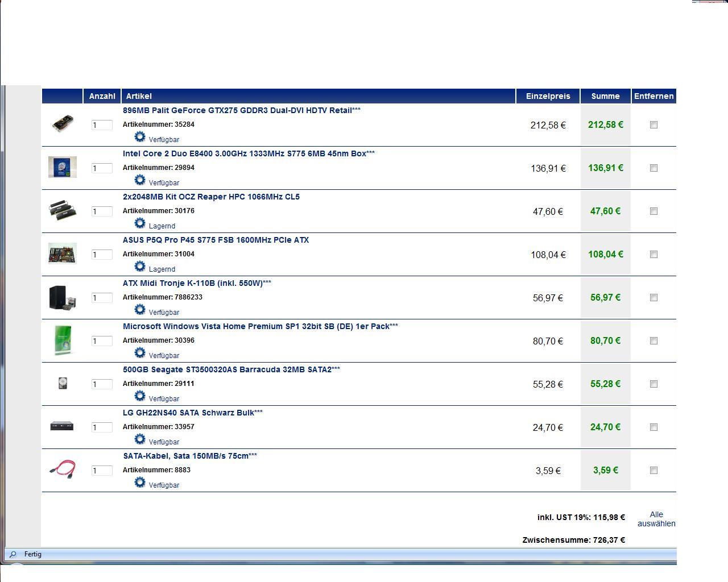Click the availability gear icon for ATX Midi Tronje
This screenshot has width=728, height=582.
[140, 310]
